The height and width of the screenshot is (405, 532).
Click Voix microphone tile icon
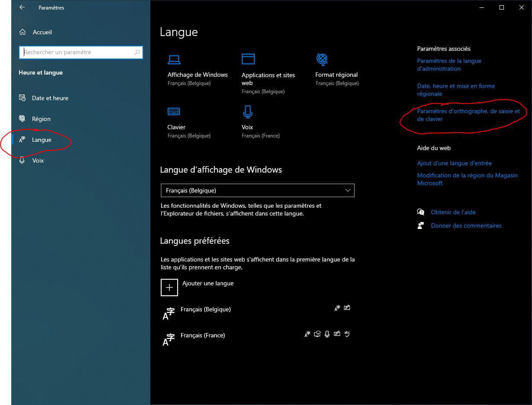click(x=247, y=112)
